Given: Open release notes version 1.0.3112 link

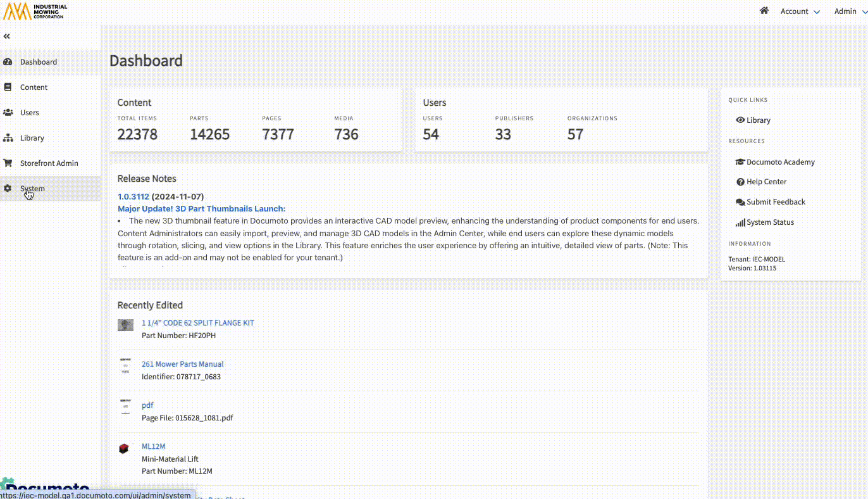Looking at the screenshot, I should pos(133,196).
